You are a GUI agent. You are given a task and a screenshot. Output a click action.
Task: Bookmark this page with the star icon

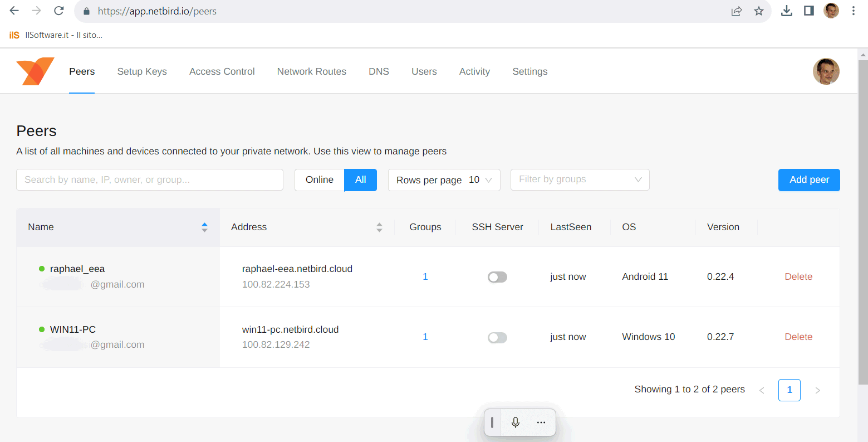(x=759, y=11)
